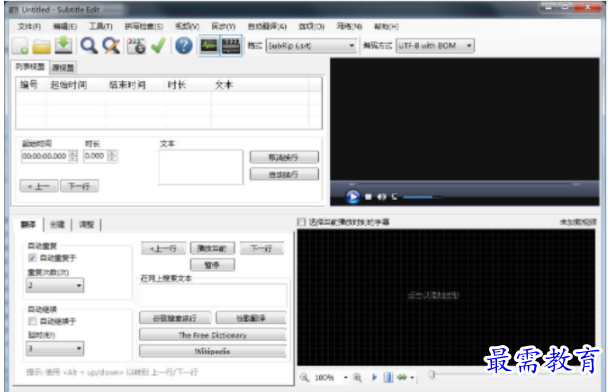The width and height of the screenshot is (608, 392).
Task: Click the waveform zoom in magnifier icon
Action: coord(357,377)
